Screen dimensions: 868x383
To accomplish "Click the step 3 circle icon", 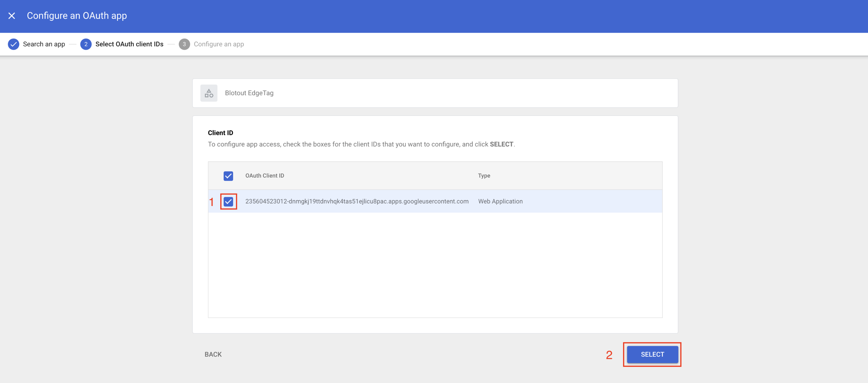I will (x=184, y=44).
